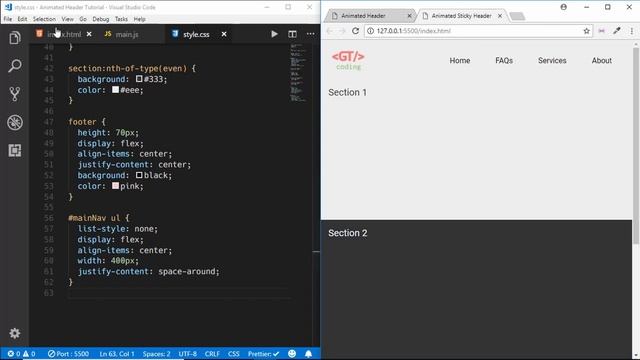Open the Source Control view
Image resolution: width=640 pixels, height=360 pixels.
click(x=15, y=94)
